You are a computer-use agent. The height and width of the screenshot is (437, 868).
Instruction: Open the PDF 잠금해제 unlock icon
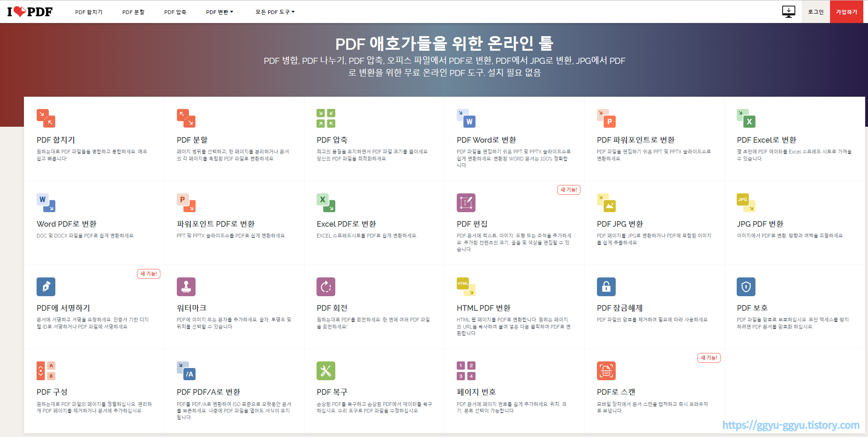coord(606,286)
